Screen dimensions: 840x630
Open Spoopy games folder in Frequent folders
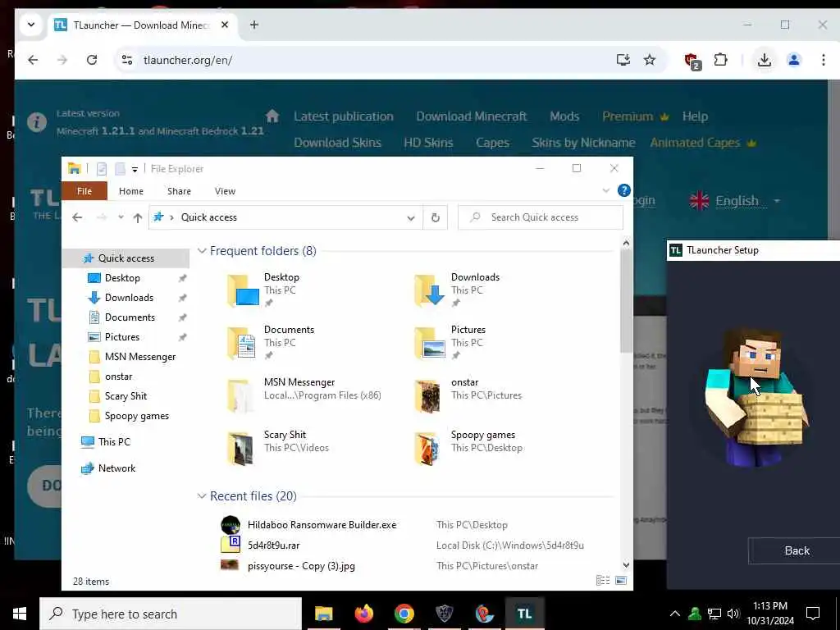click(x=469, y=447)
